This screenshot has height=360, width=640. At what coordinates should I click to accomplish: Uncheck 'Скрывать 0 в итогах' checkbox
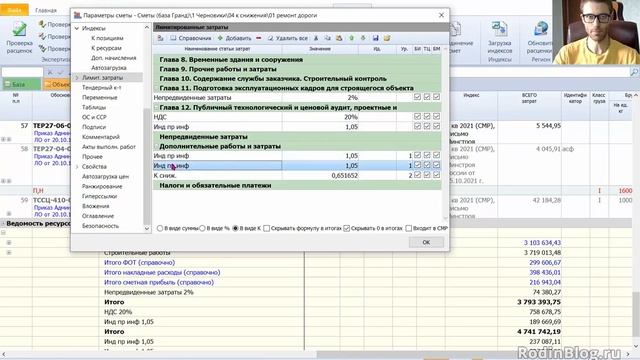click(x=347, y=228)
